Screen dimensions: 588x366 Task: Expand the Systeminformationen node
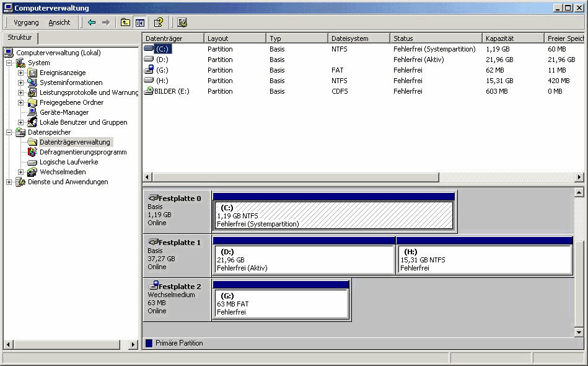tap(20, 83)
